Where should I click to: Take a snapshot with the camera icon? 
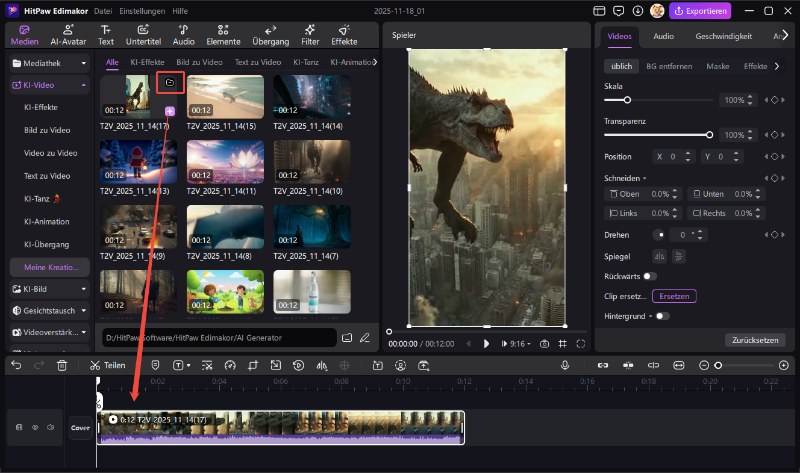(544, 344)
